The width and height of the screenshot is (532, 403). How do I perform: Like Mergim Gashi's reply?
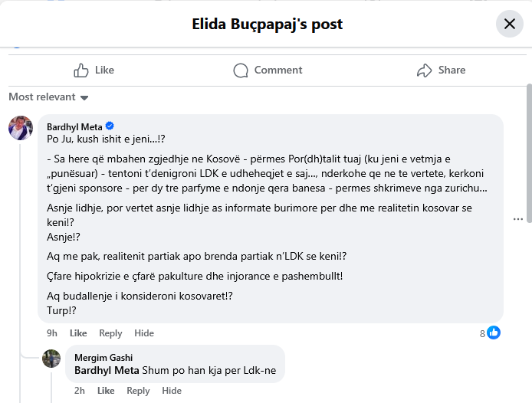(x=106, y=391)
